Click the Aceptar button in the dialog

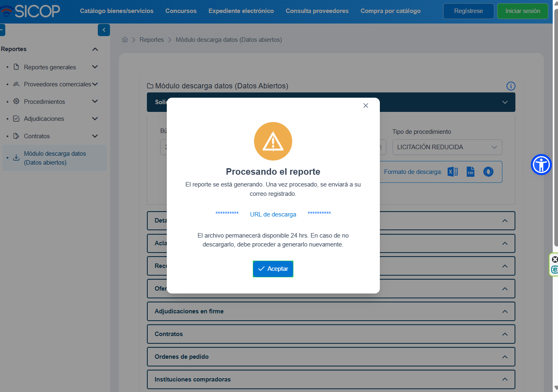click(x=273, y=269)
